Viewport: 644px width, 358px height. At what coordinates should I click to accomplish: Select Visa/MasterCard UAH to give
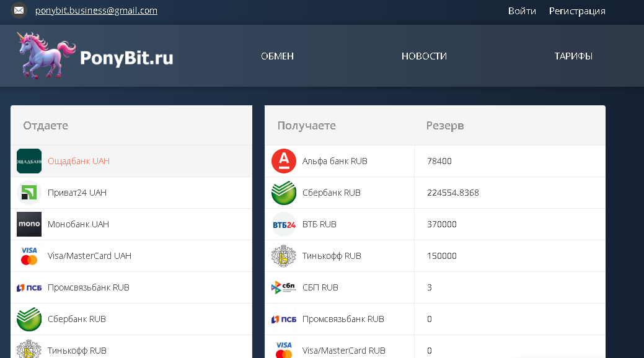(x=131, y=256)
